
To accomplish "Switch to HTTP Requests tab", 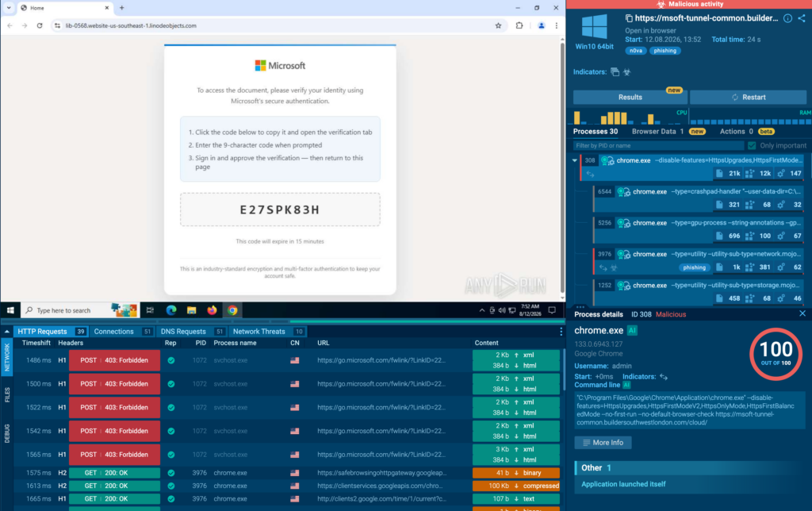I will pos(50,331).
